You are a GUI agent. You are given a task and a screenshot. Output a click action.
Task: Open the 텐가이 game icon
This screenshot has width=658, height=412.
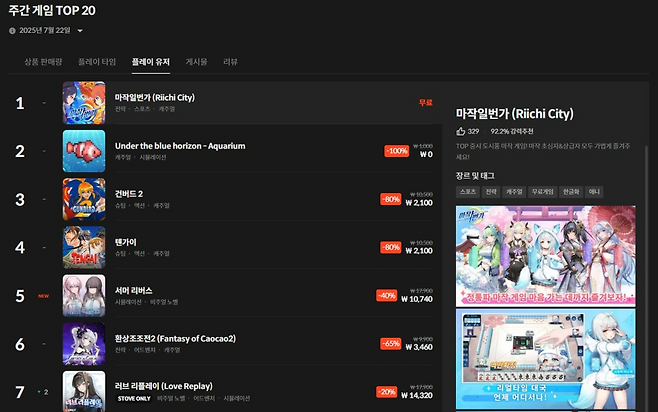coord(84,248)
